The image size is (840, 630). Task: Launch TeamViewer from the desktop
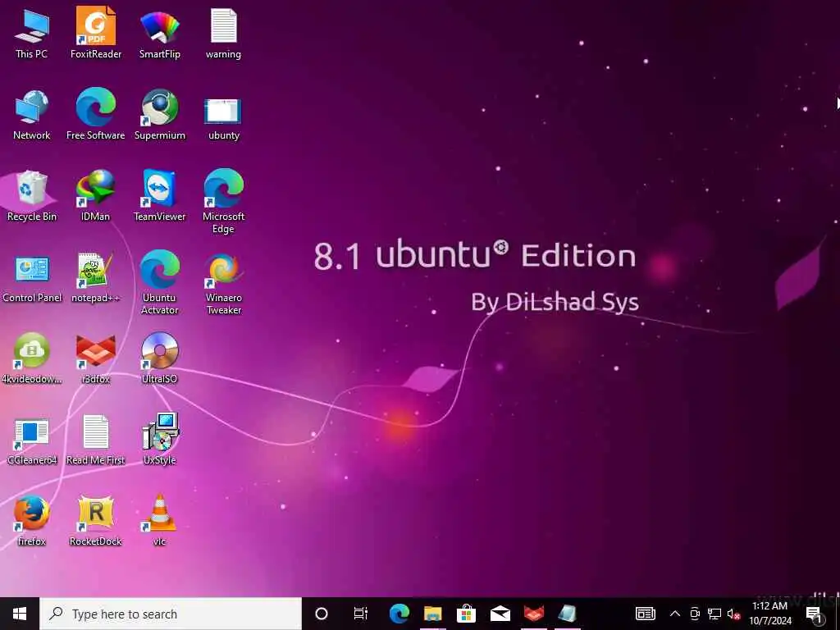[x=160, y=195]
